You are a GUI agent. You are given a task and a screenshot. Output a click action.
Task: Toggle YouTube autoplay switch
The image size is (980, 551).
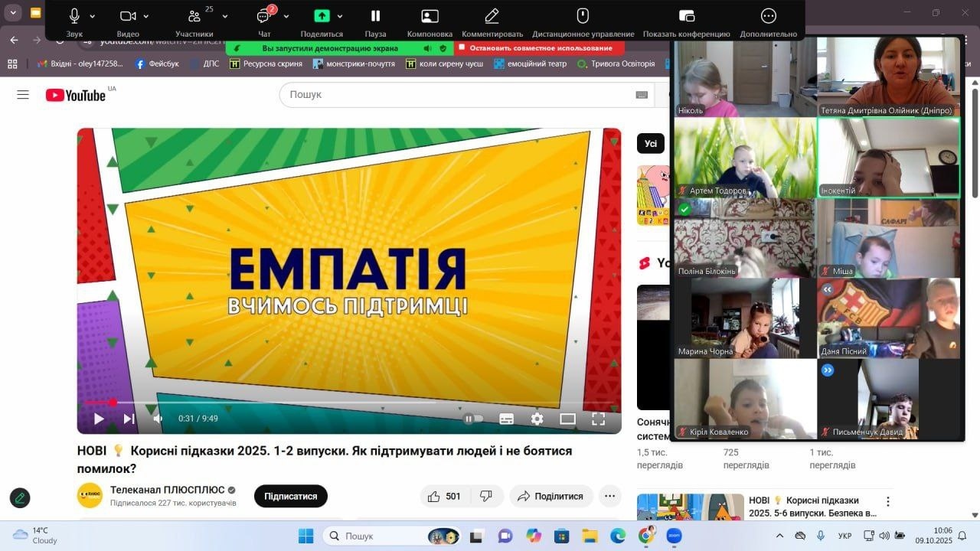[474, 419]
